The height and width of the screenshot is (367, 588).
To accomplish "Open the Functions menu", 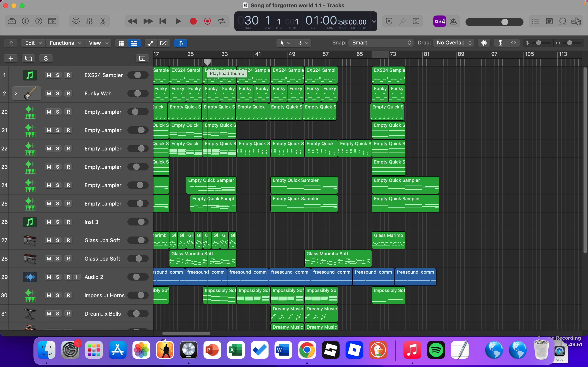I will pyautogui.click(x=65, y=43).
